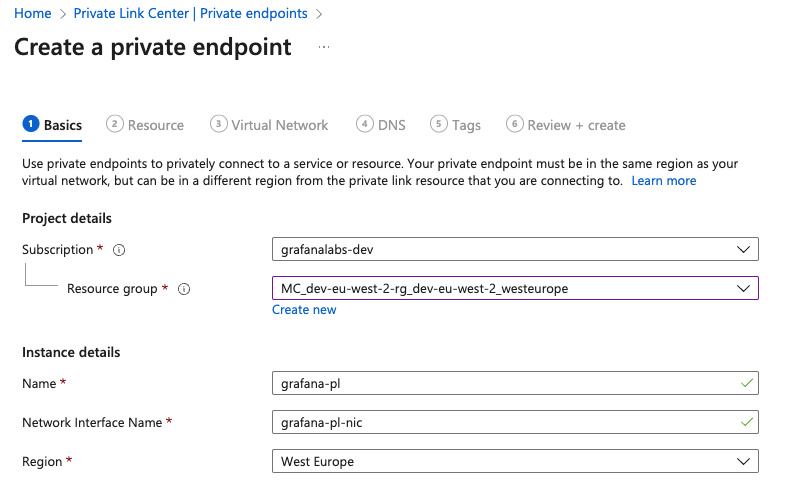Go to Private Link Center breadcrumb
This screenshot has height=495, width=803.
(191, 13)
